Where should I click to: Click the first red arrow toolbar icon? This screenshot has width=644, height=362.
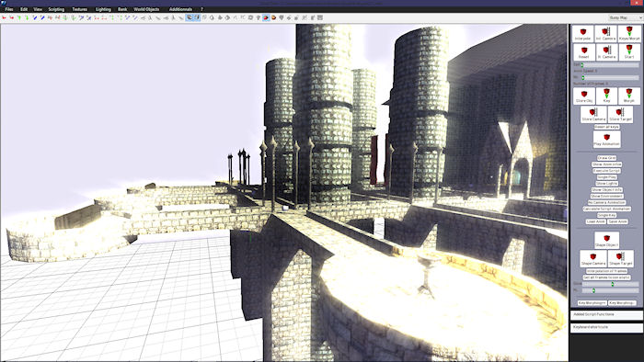pyautogui.click(x=4, y=17)
